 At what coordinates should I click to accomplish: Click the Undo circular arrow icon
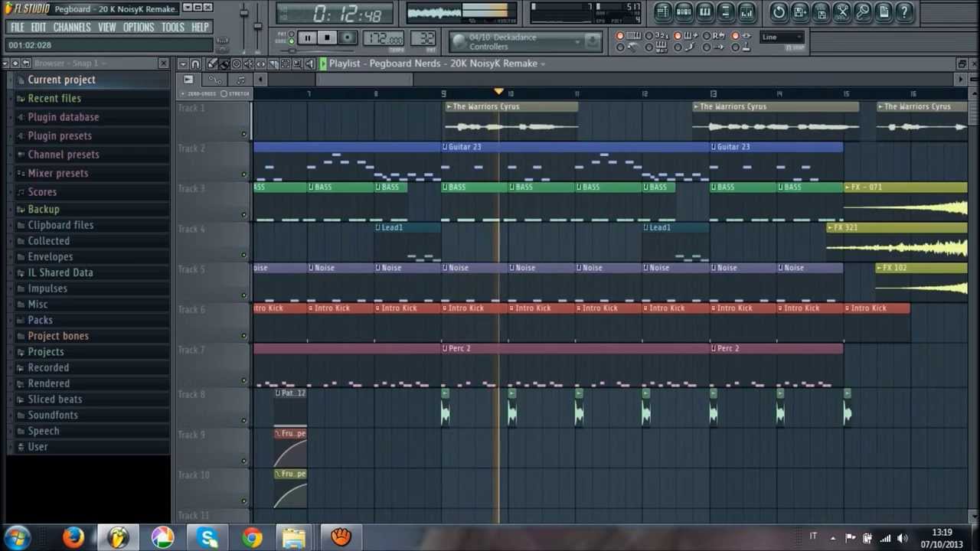[x=779, y=12]
